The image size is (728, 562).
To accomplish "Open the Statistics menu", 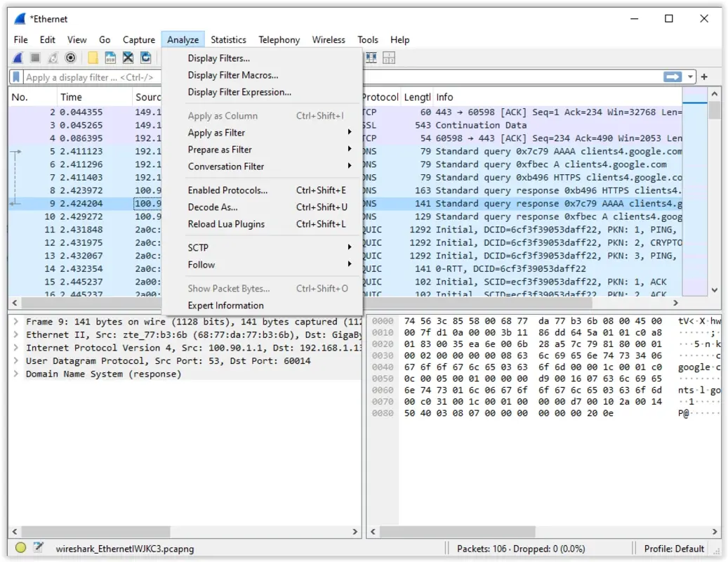I will click(x=228, y=39).
